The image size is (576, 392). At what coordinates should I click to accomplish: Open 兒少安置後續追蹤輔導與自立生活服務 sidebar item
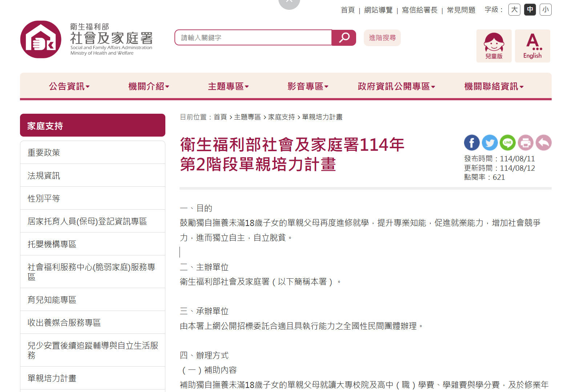pyautogui.click(x=93, y=350)
